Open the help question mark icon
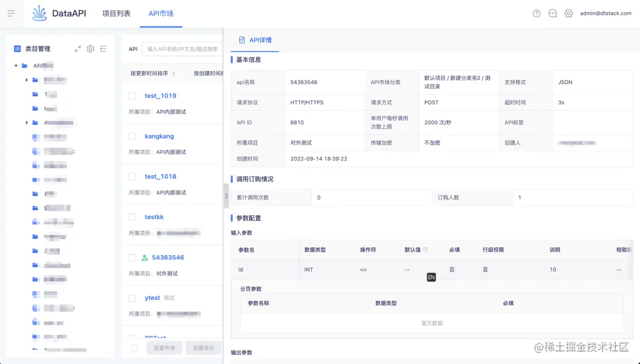 pos(536,13)
